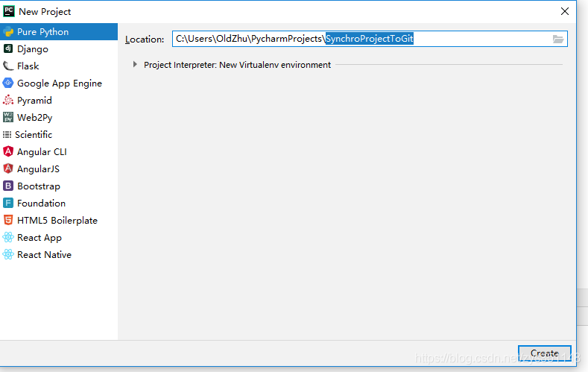Expand Project Interpreter settings section
The image size is (588, 372).
pos(135,65)
